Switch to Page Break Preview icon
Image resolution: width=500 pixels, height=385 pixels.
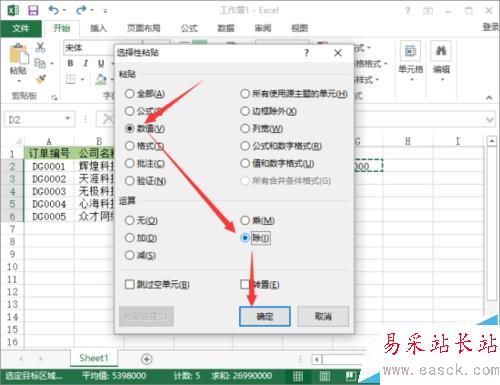[x=351, y=376]
